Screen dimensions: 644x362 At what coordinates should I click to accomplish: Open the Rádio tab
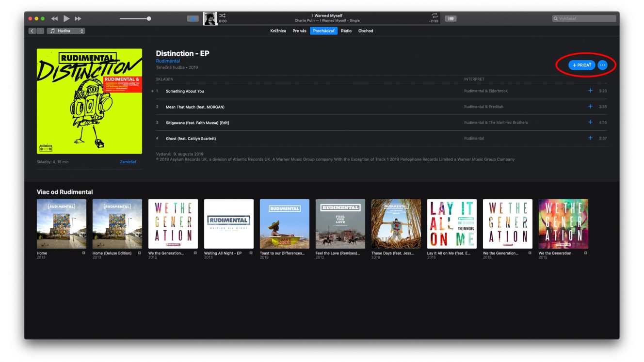(346, 31)
